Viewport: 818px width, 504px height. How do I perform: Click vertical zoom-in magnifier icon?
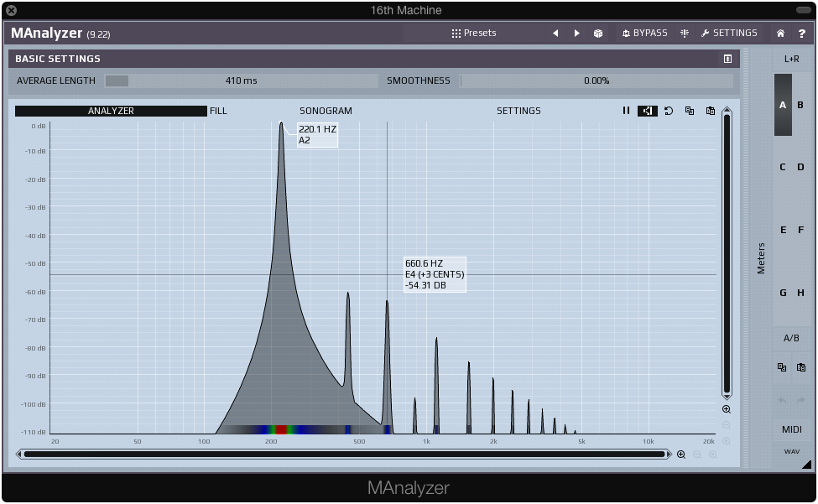(x=727, y=409)
